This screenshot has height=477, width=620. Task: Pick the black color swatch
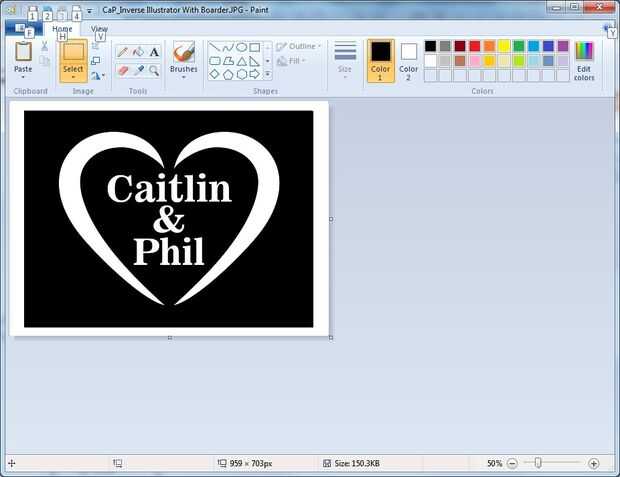point(430,46)
